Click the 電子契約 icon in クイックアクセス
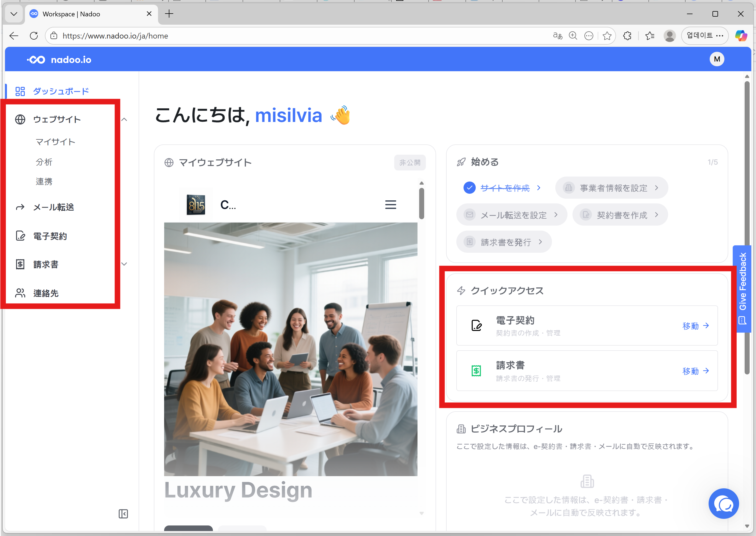 (x=476, y=325)
